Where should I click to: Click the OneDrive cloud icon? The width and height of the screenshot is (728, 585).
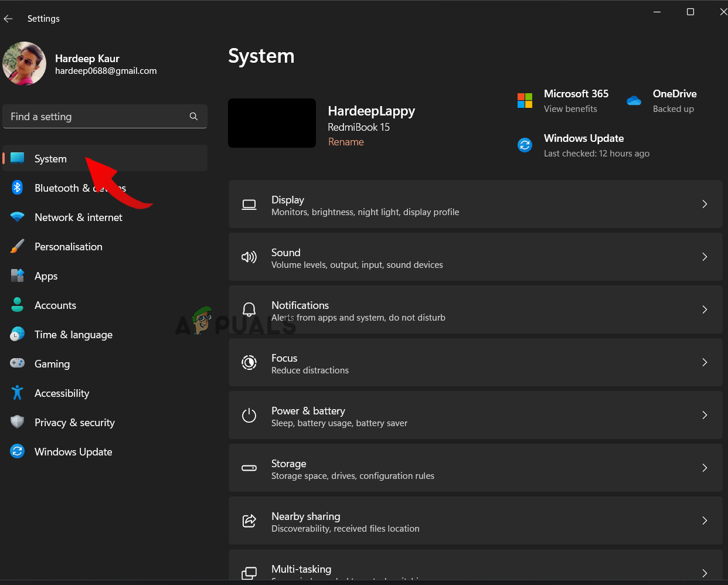[634, 100]
